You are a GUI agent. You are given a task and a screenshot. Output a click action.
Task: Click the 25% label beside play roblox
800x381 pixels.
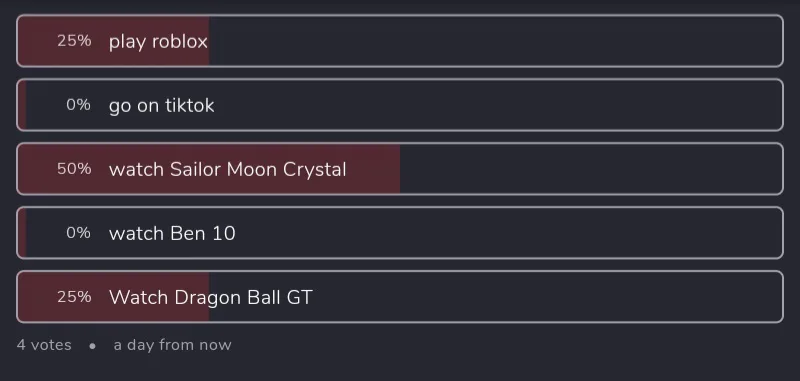coord(74,41)
